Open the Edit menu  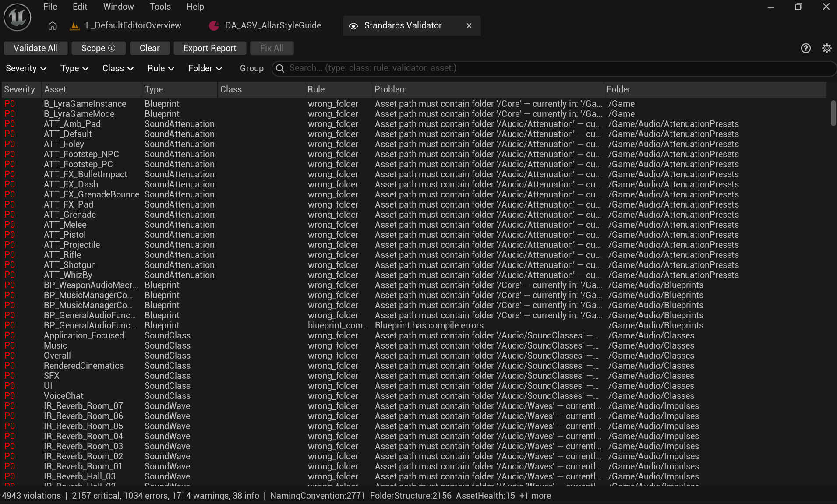click(80, 7)
